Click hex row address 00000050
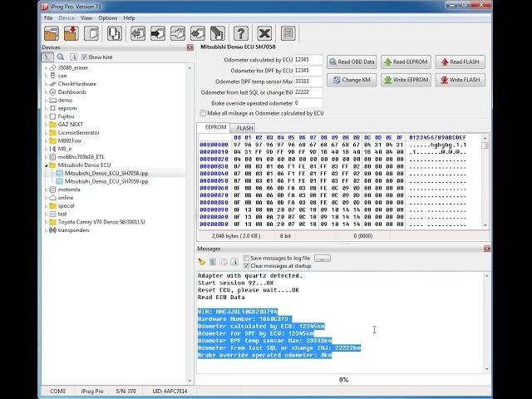This screenshot has height=399, width=532. point(214,181)
